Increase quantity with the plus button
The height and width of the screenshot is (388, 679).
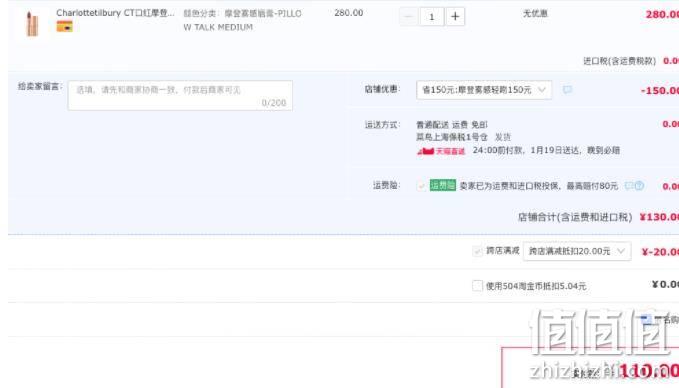(455, 16)
